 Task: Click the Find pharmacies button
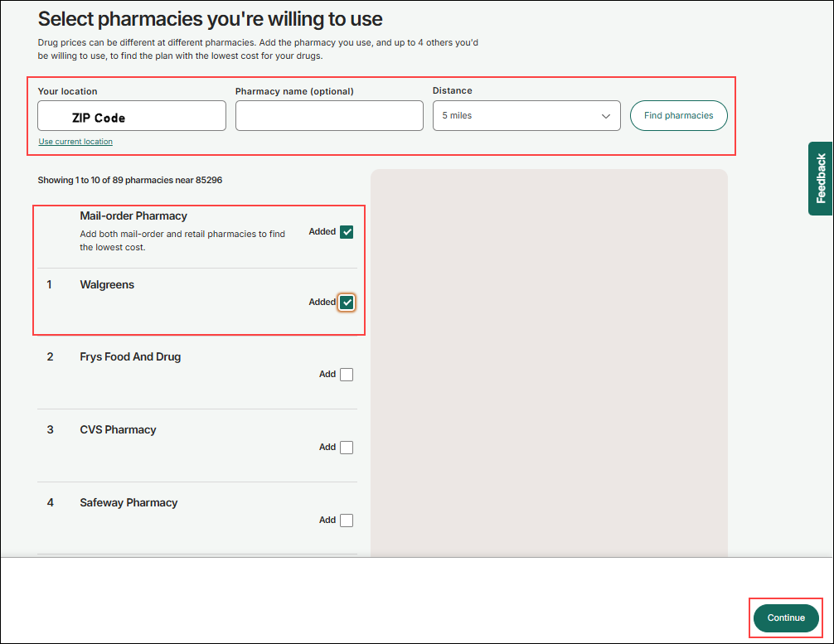point(679,115)
